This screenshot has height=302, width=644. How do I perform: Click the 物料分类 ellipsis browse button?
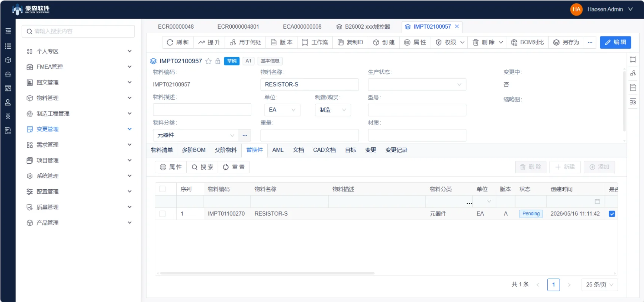point(245,135)
